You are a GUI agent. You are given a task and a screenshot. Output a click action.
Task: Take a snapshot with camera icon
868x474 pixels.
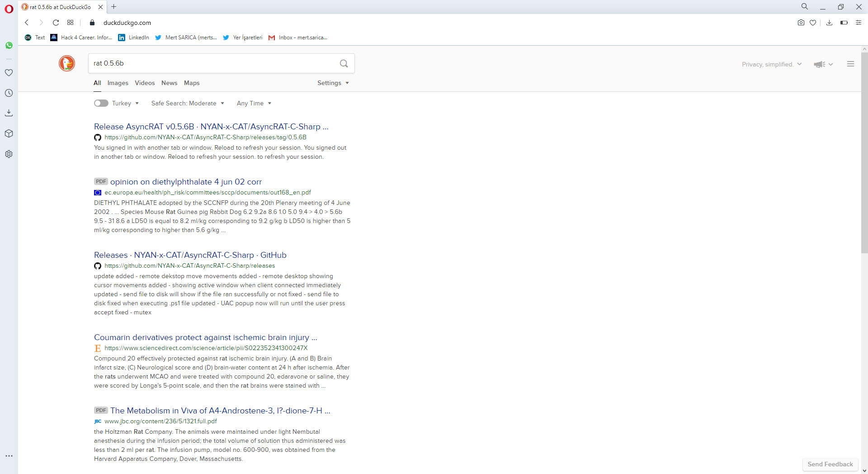click(801, 23)
